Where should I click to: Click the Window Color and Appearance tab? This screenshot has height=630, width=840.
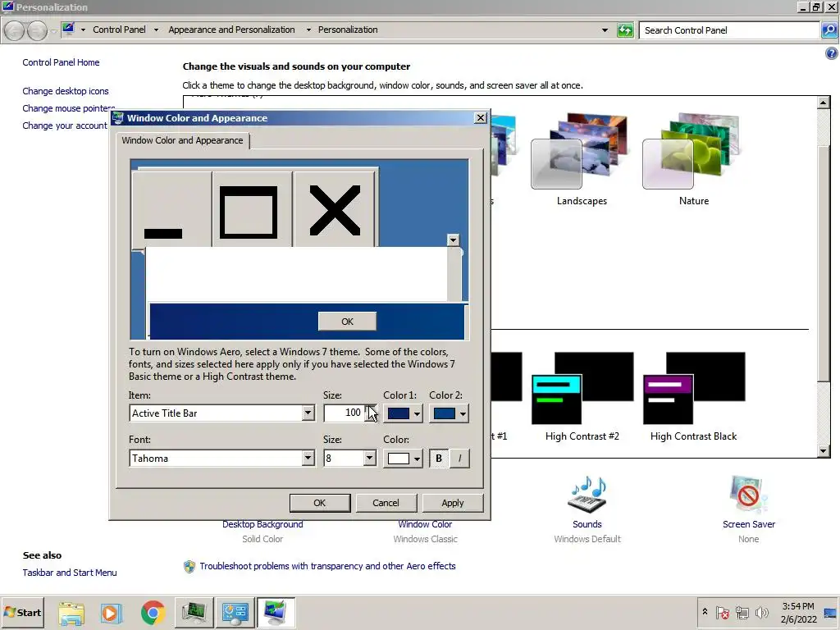click(182, 140)
